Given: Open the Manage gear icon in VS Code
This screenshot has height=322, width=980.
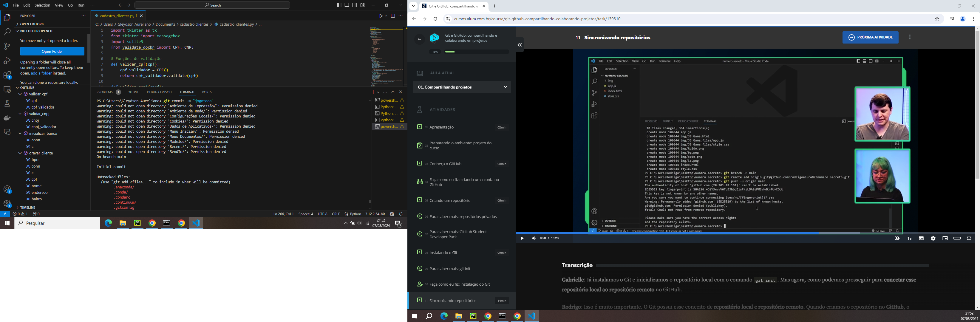Looking at the screenshot, I should point(7,204).
